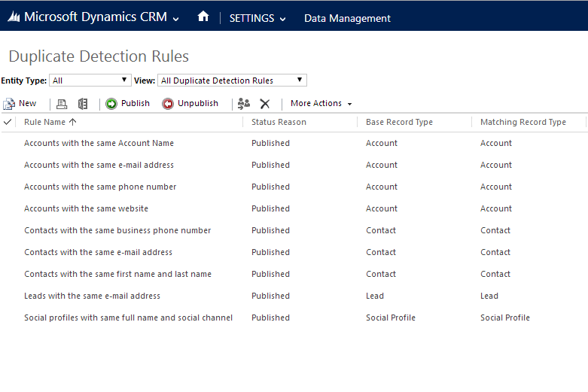588x392 pixels.
Task: Click the Microsoft Dynamics CRM logo
Action: click(x=14, y=17)
